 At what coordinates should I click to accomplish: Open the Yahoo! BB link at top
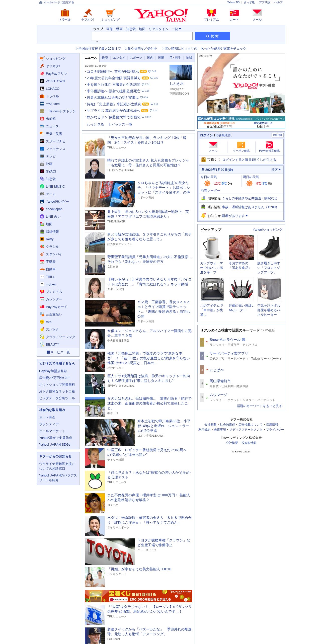(233, 3)
